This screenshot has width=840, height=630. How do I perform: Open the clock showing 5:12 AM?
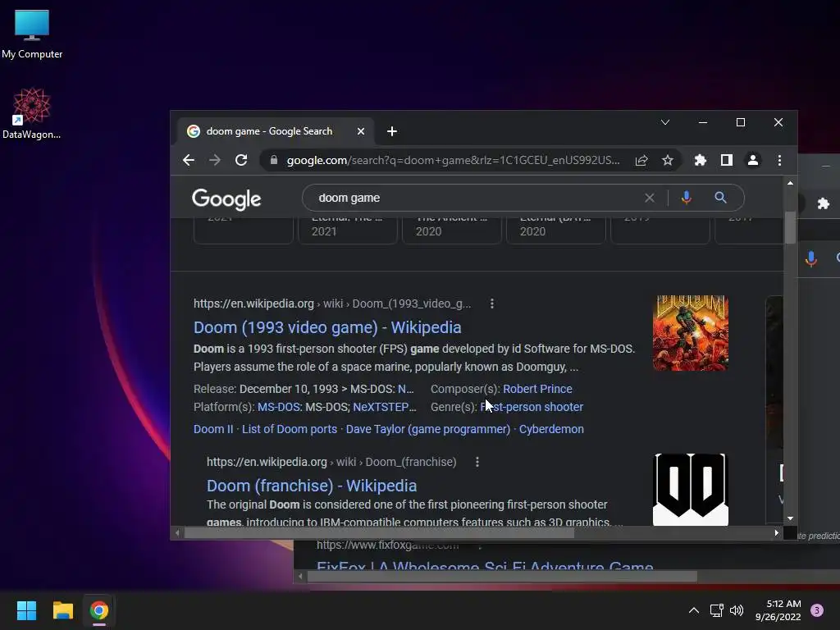pos(778,610)
